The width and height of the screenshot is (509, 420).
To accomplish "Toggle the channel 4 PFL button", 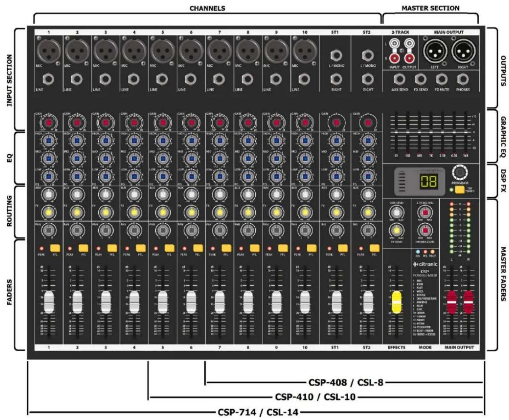I will (141, 248).
